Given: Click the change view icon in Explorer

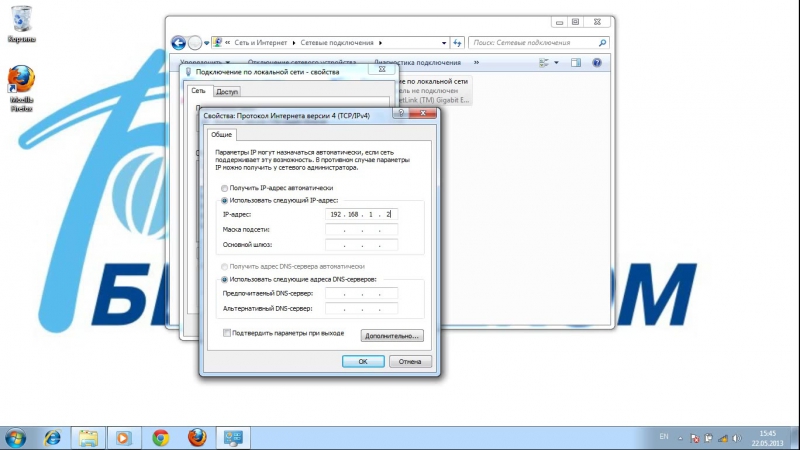Looking at the screenshot, I should tap(544, 63).
